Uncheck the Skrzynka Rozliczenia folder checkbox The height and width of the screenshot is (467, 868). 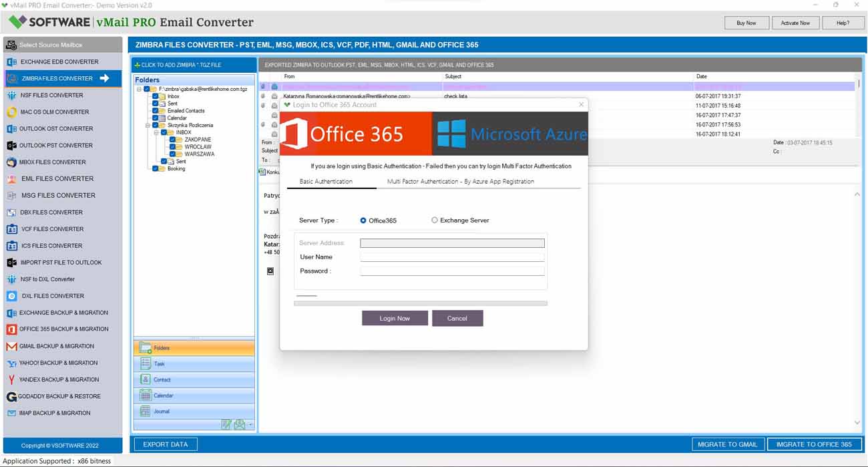click(x=156, y=125)
